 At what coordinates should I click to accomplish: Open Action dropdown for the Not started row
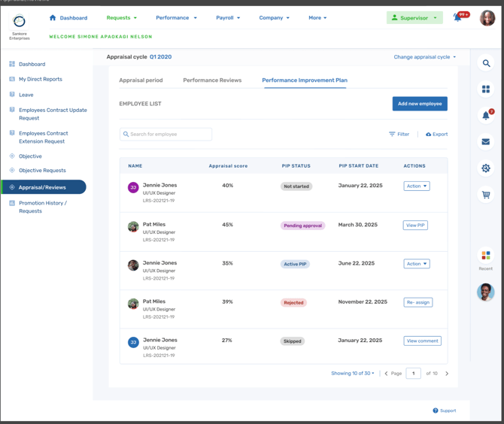[x=416, y=186]
